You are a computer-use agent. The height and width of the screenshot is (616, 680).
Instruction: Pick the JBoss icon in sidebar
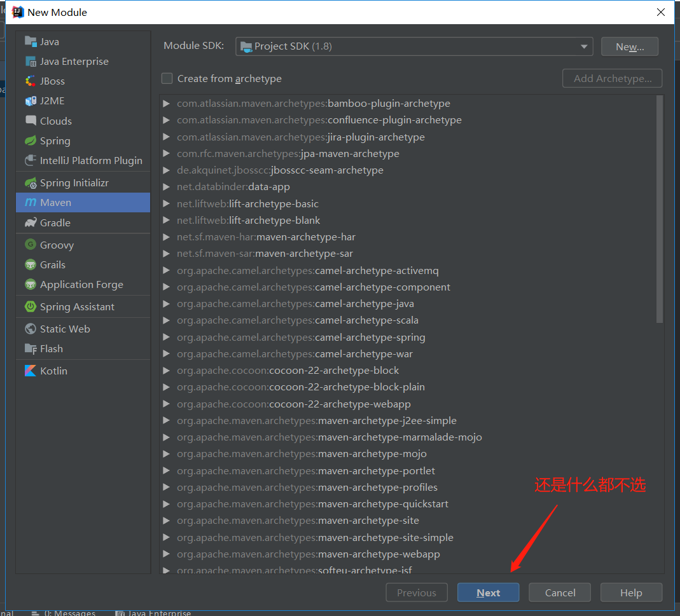tap(31, 81)
